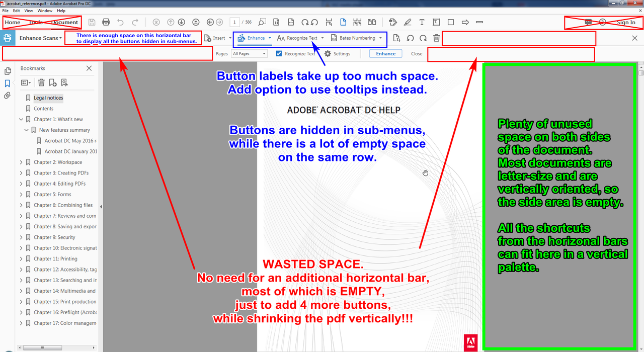The width and height of the screenshot is (644, 352).
Task: Click the page number input field
Action: tap(234, 22)
